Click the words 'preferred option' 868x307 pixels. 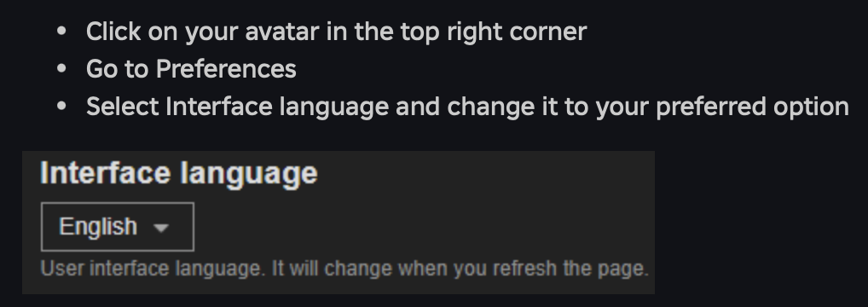pyautogui.click(x=752, y=107)
